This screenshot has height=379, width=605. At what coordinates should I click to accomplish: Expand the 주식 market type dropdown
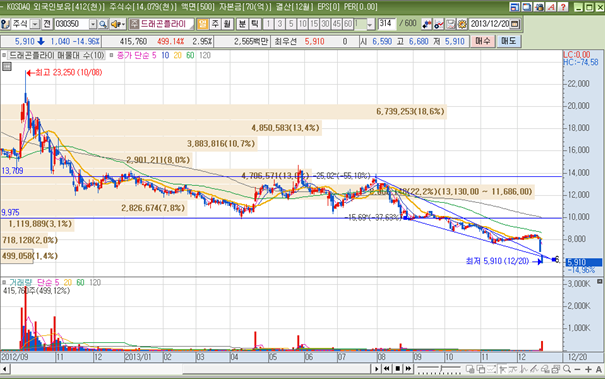click(x=35, y=24)
